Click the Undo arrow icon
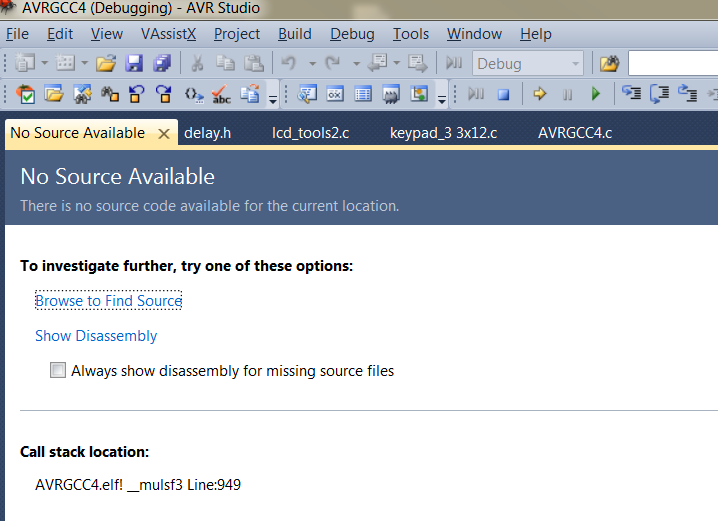Viewport: 718px width, 521px height. (289, 63)
